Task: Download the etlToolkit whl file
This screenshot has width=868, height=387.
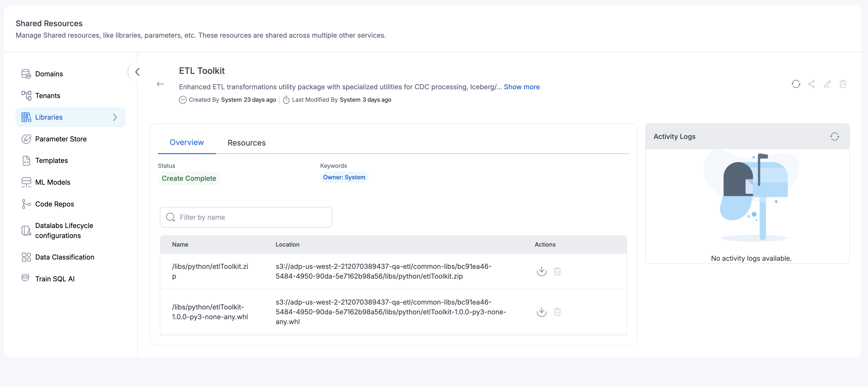Action: [541, 312]
